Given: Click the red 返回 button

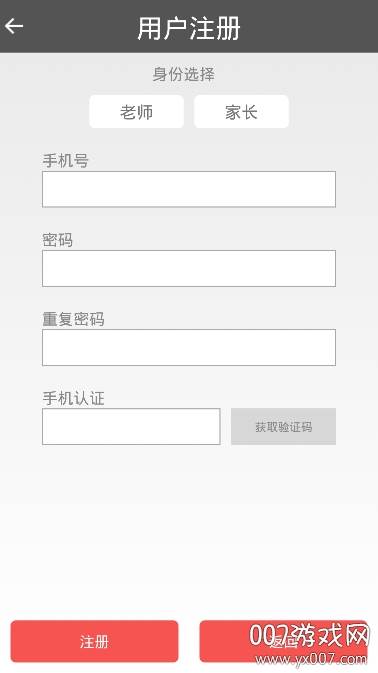Looking at the screenshot, I should pos(283,641).
